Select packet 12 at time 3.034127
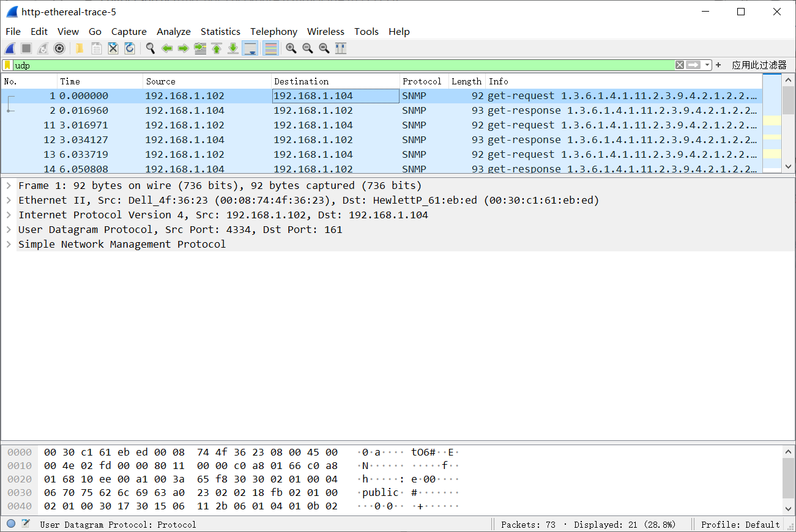The height and width of the screenshot is (532, 796). (382, 140)
